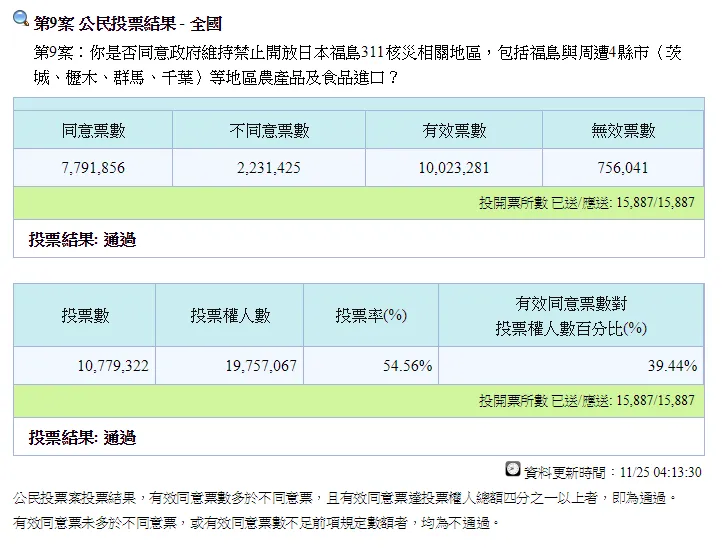Click the 投票率(%) column header
The height and width of the screenshot is (559, 722).
(371, 315)
